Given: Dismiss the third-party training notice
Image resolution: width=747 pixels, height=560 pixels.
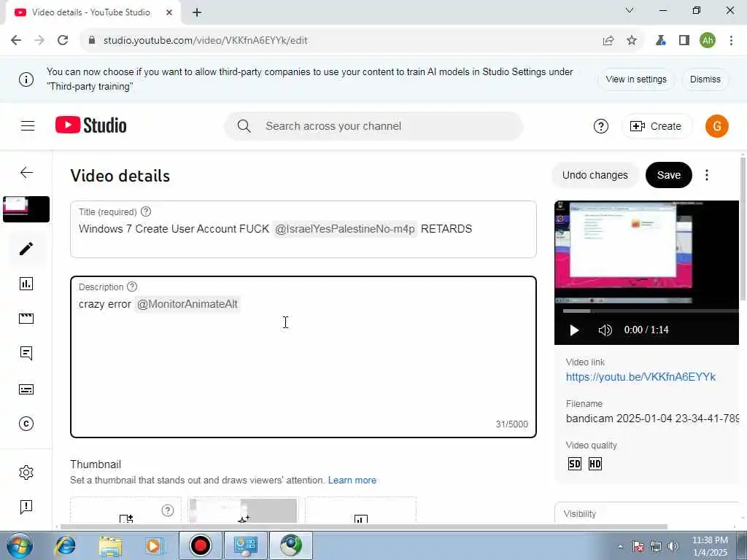Looking at the screenshot, I should click(x=705, y=79).
